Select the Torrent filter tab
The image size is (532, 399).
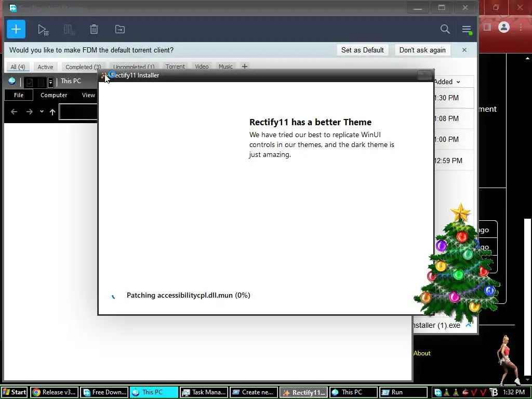pyautogui.click(x=175, y=66)
